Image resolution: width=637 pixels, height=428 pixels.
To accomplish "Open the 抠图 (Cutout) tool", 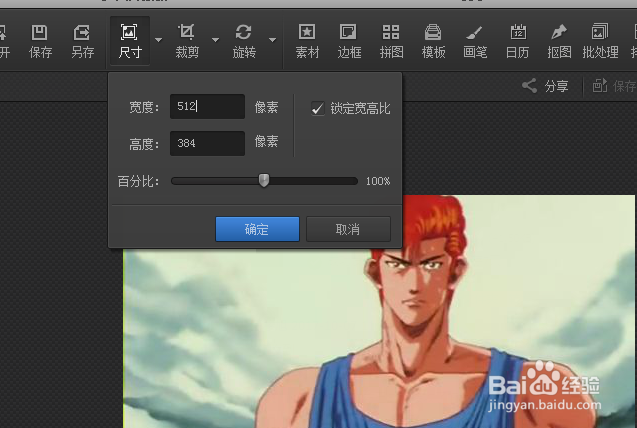I will click(559, 41).
